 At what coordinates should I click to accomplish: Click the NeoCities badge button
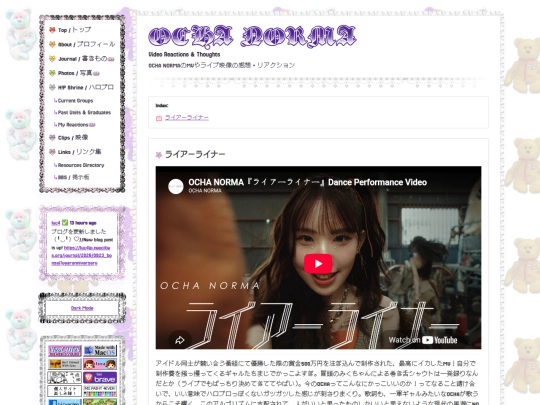65,351
